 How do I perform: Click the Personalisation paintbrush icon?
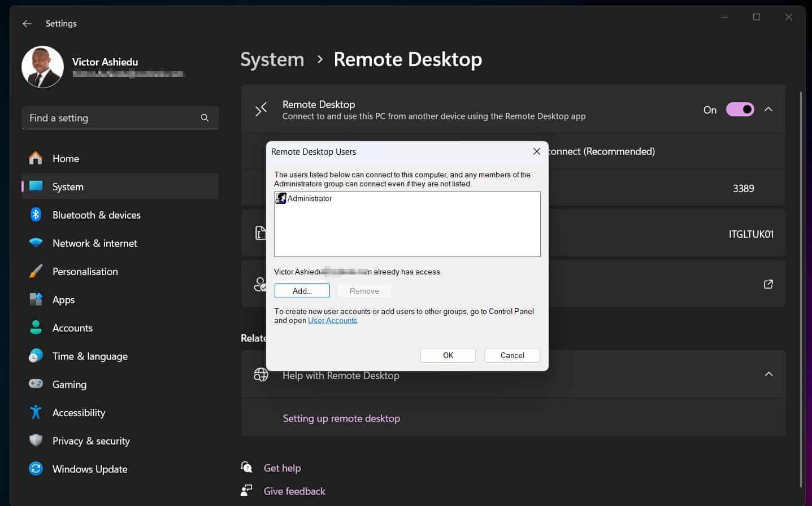coord(36,271)
